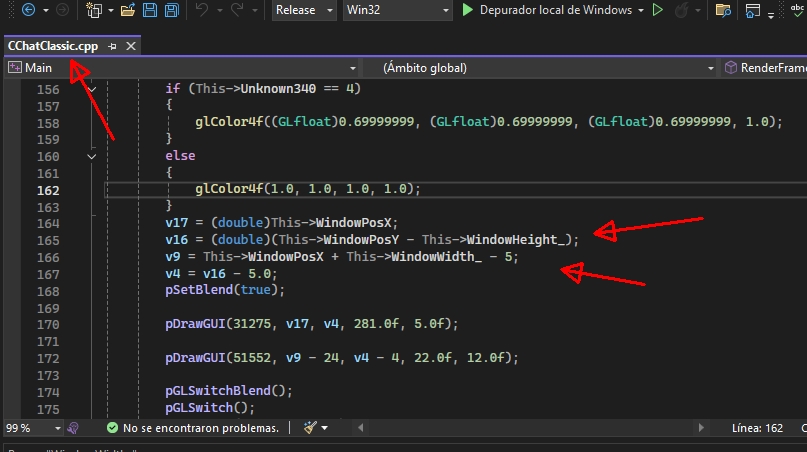807x452 pixels.
Task: Click the code cleanup broom icon
Action: point(310,427)
